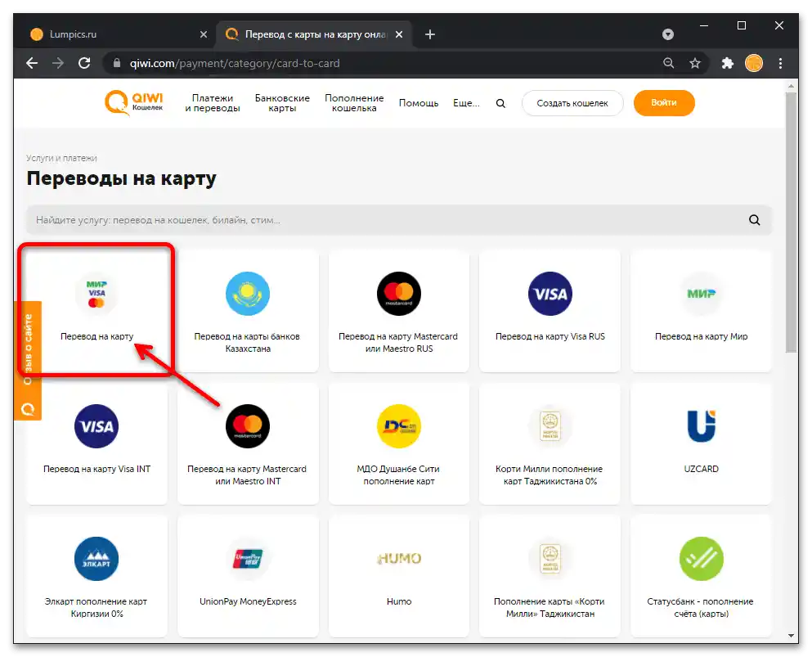Open the tab search dropdown arrow
Image resolution: width=812 pixels, height=657 pixels.
tap(668, 34)
